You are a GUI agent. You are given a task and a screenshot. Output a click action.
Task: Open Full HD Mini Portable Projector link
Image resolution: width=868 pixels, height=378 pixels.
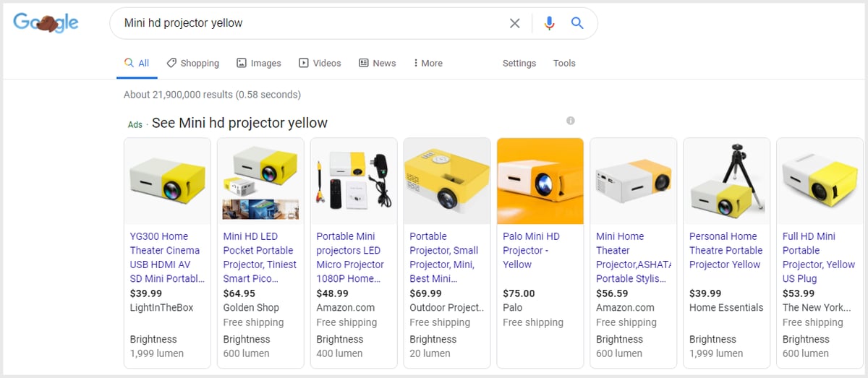tap(819, 257)
